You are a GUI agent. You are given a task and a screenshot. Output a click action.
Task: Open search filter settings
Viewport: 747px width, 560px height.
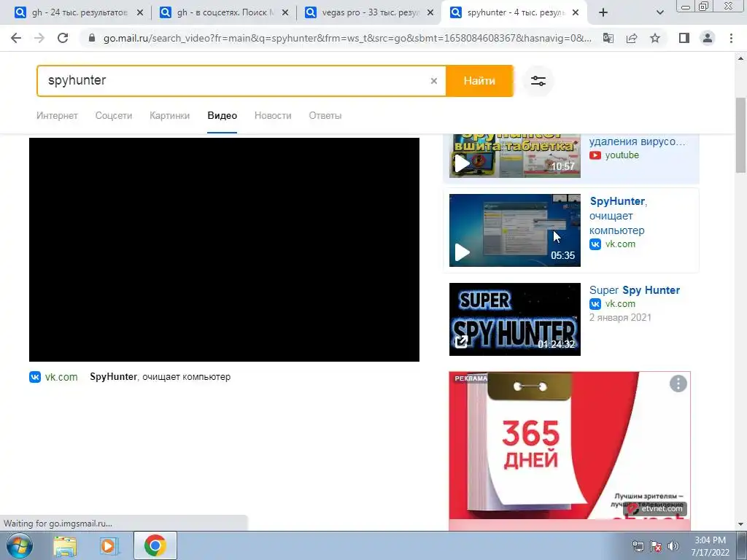[x=538, y=81]
